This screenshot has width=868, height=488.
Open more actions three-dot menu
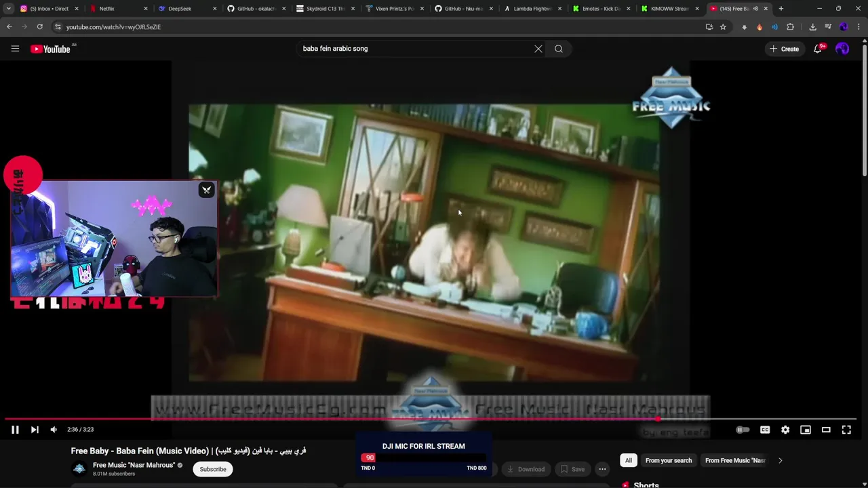pyautogui.click(x=602, y=469)
